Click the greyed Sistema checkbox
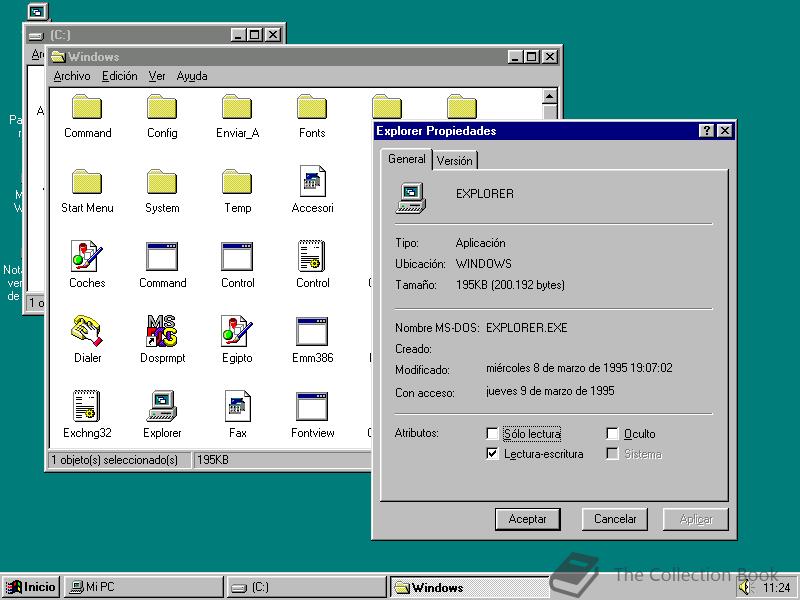 (x=612, y=454)
